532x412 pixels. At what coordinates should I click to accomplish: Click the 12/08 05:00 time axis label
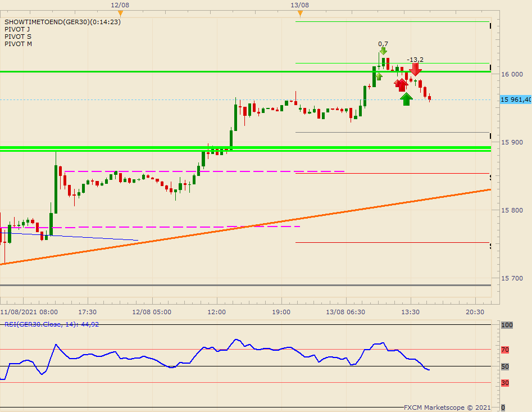coord(152,312)
